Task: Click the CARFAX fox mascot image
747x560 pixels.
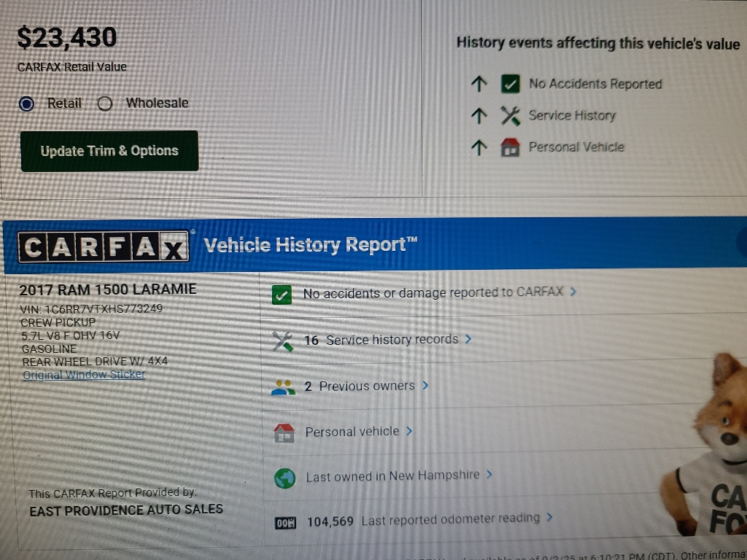Action: tap(705, 444)
